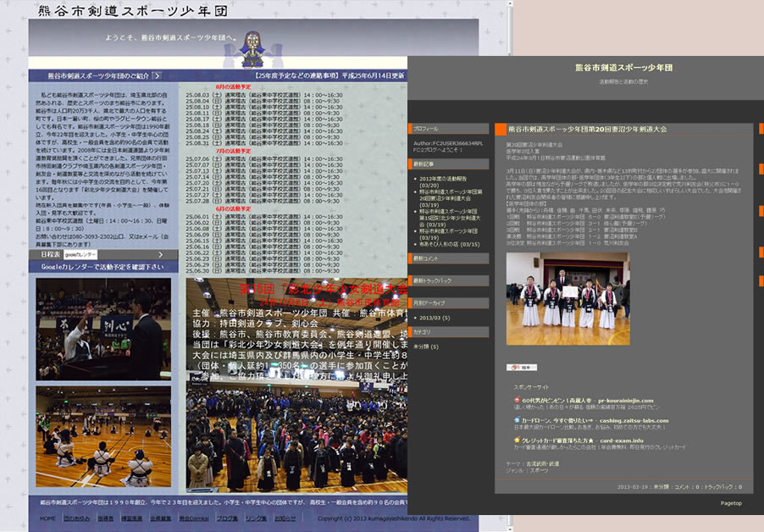Click the 月別アーカイブ sidebar heading
This screenshot has width=764, height=532.
point(448,303)
